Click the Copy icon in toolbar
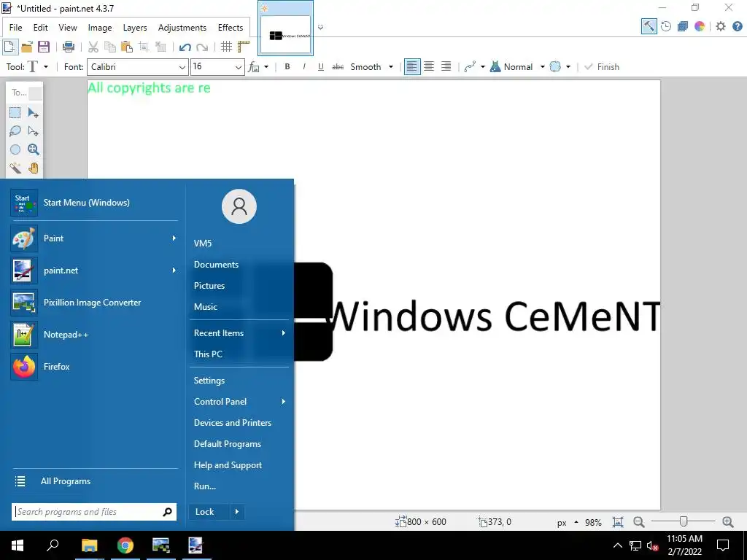 pos(110,46)
